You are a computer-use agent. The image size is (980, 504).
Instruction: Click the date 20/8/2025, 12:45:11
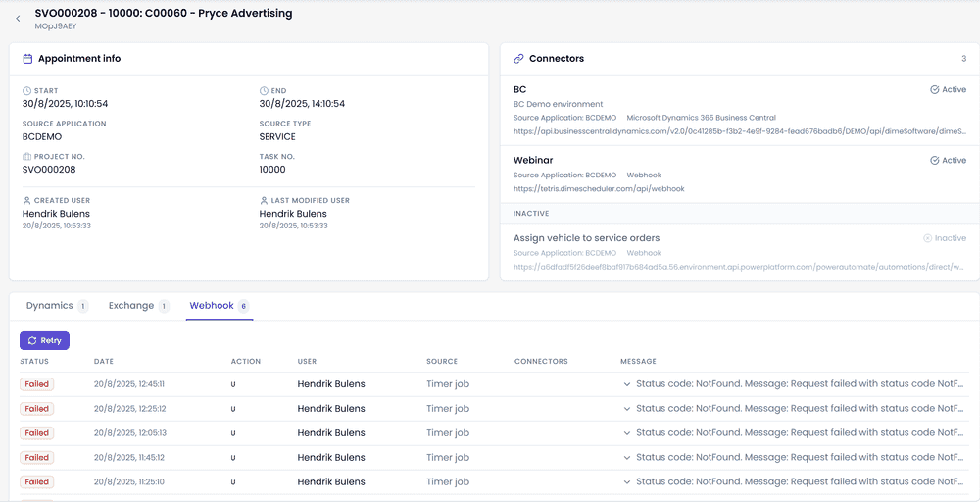click(x=129, y=384)
